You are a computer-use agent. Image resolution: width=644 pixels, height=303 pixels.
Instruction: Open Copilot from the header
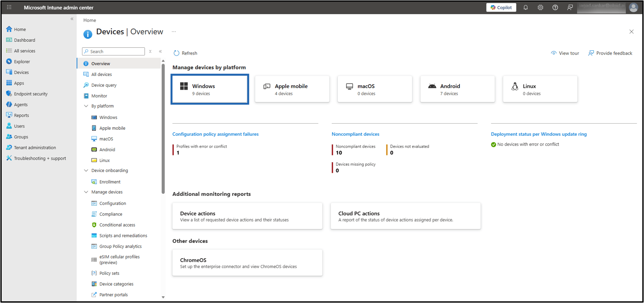(x=501, y=8)
